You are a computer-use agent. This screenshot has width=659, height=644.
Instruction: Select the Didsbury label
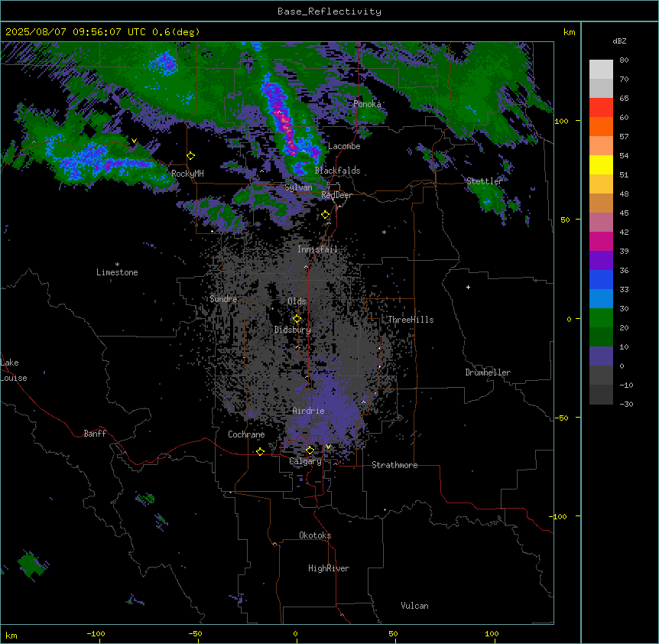coord(293,330)
